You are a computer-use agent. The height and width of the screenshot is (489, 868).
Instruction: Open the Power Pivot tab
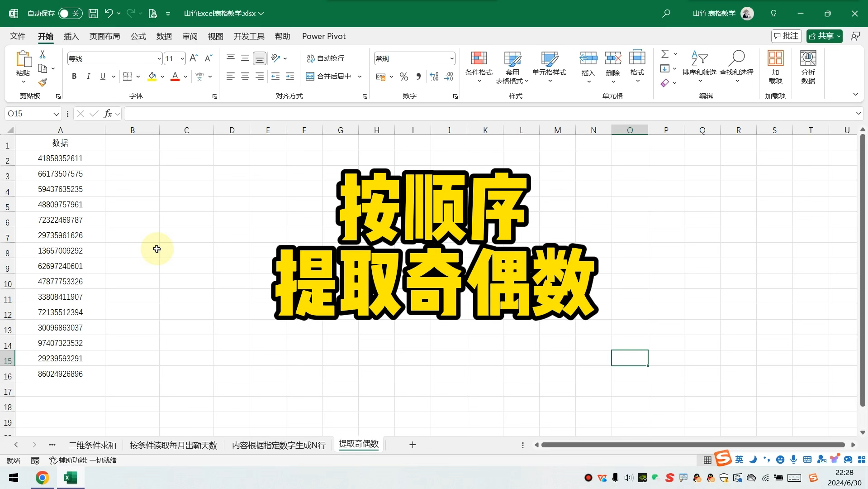(324, 36)
